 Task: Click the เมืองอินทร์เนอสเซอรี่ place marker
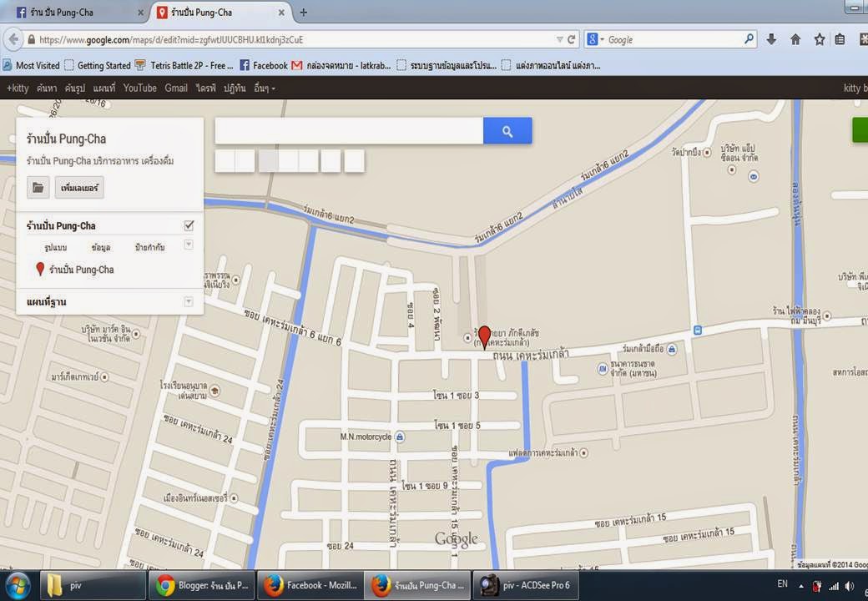pyautogui.click(x=234, y=498)
